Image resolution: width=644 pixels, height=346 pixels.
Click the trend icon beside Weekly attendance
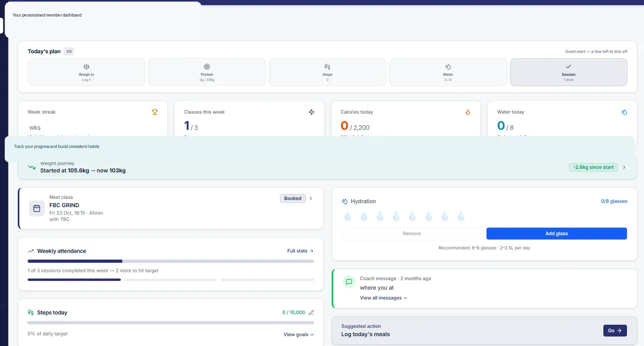[31, 251]
